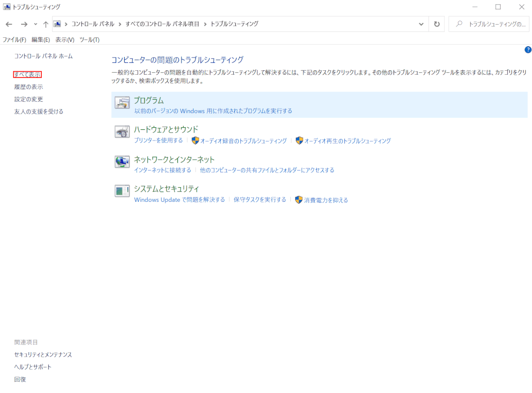
Task: Click プリンターを使用する link
Action: (x=159, y=140)
